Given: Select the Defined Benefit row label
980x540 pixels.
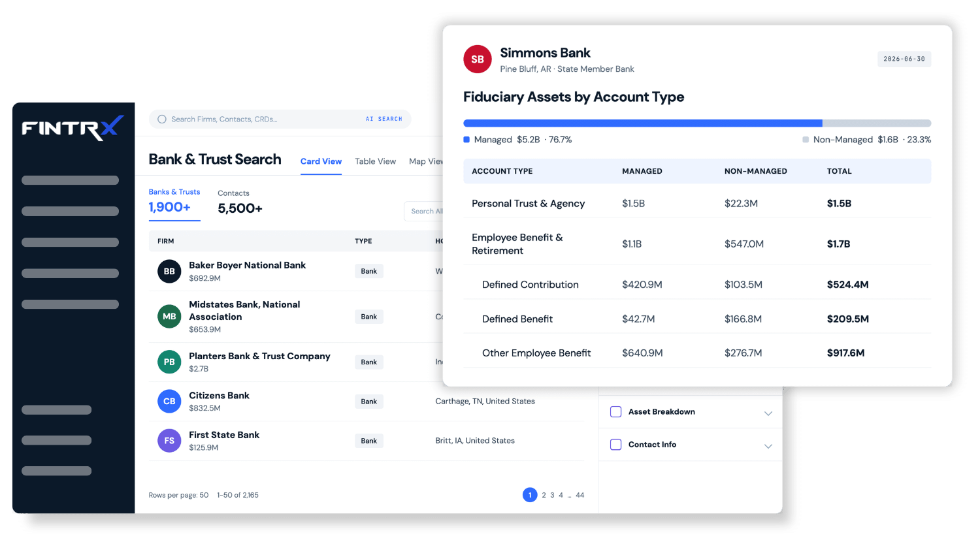Looking at the screenshot, I should pos(517,319).
